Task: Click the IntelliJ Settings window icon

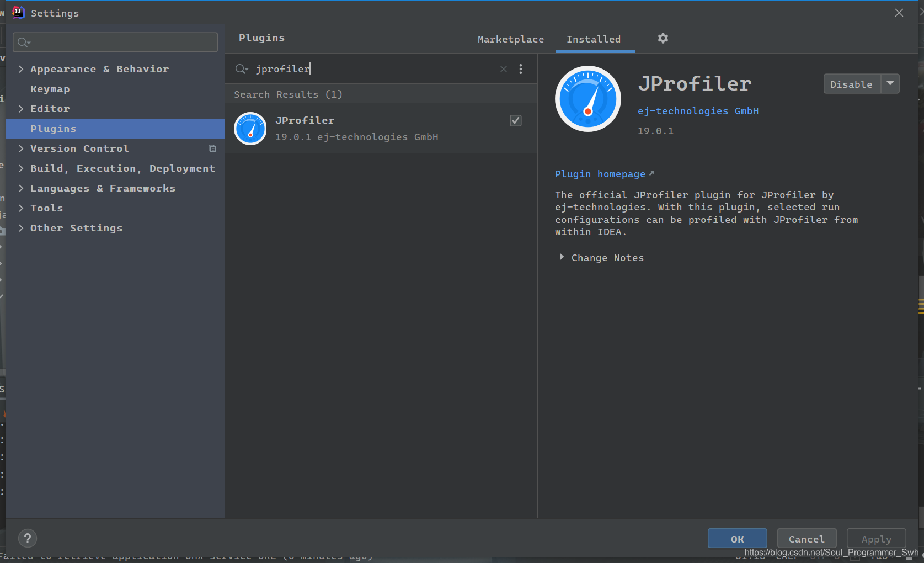Action: tap(18, 12)
